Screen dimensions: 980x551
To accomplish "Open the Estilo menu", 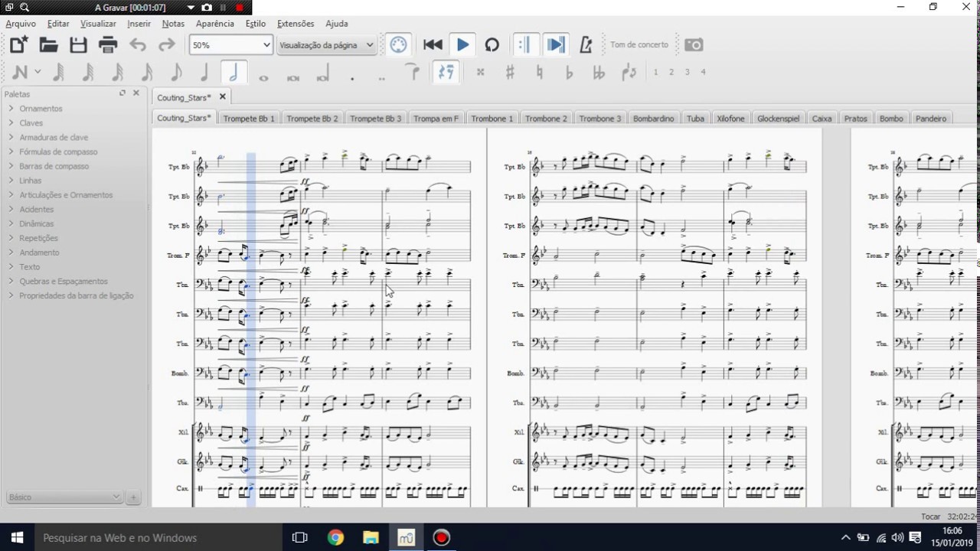I will click(256, 24).
